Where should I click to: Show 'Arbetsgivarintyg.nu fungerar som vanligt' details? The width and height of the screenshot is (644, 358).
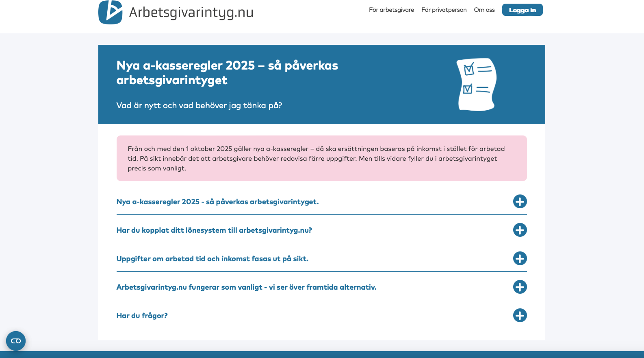pos(246,287)
